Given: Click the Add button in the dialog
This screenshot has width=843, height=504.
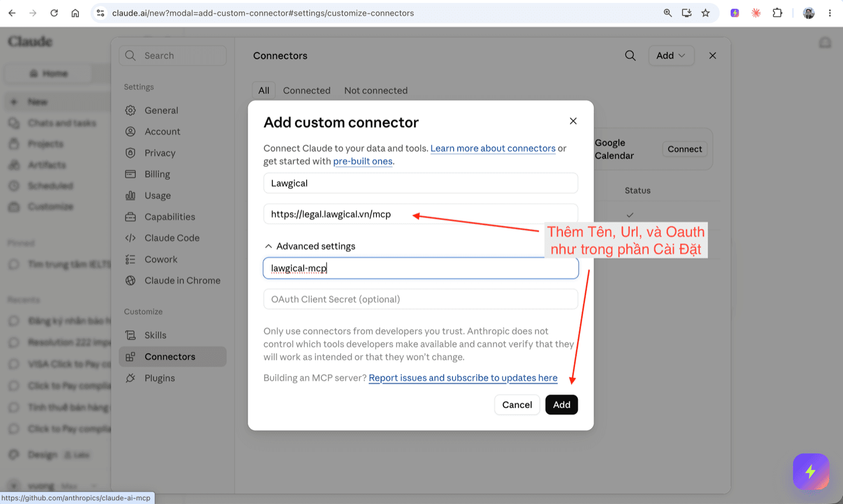Looking at the screenshot, I should tap(561, 404).
